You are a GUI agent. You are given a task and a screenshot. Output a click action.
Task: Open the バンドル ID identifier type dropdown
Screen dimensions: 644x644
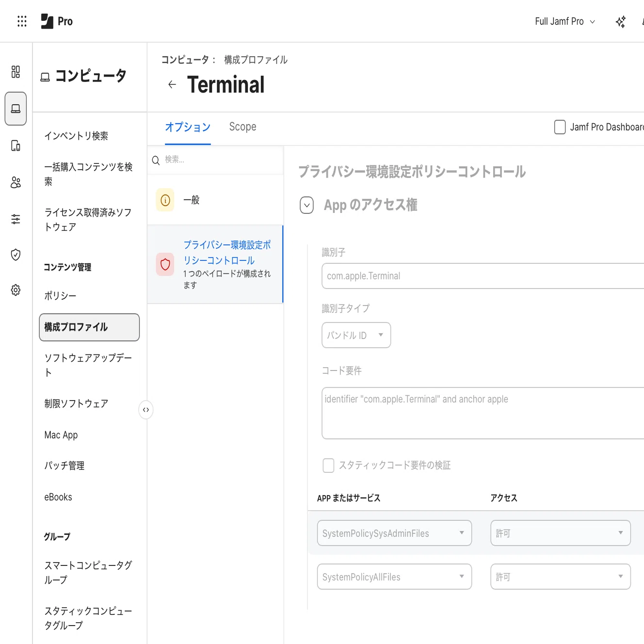point(356,335)
